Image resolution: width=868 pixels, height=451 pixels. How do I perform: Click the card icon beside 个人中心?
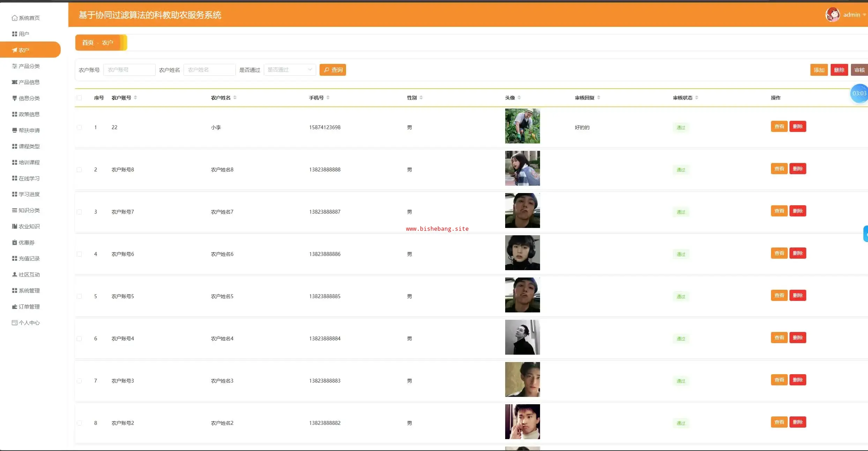tap(14, 323)
